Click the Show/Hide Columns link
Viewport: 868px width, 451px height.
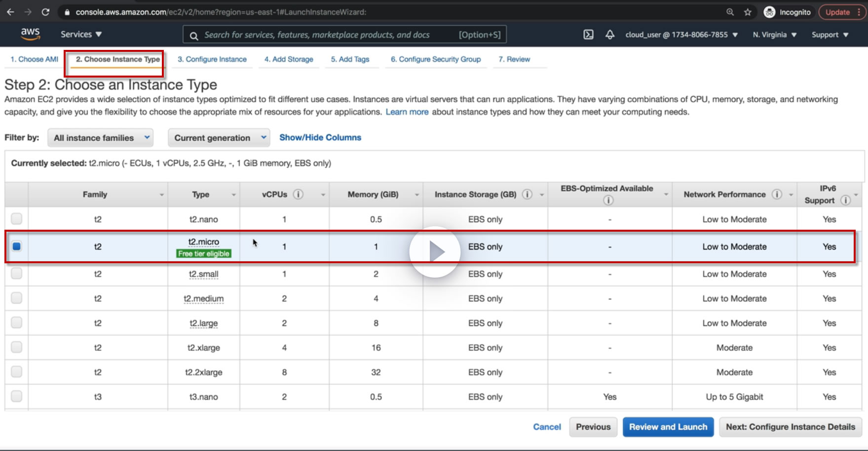pos(320,137)
